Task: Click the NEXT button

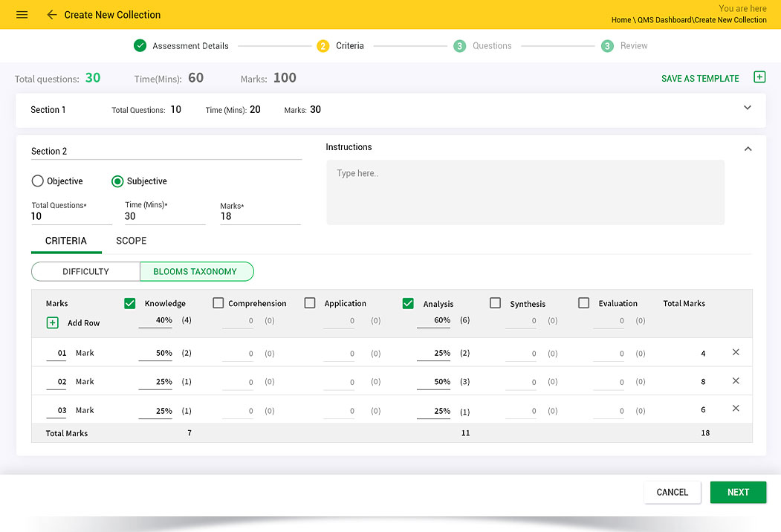Action: [737, 493]
